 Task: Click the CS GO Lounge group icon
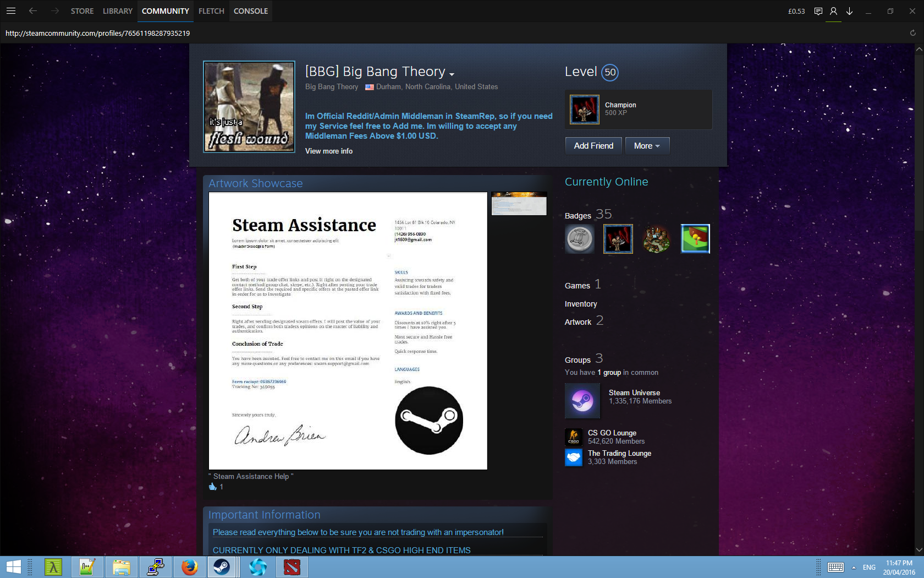pyautogui.click(x=573, y=437)
